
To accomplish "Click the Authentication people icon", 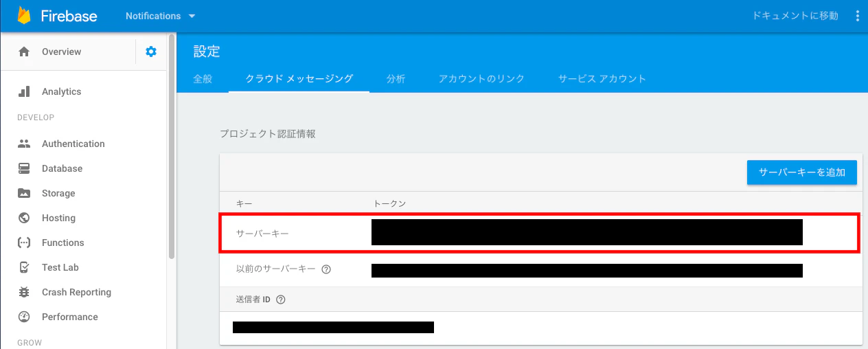I will point(24,144).
